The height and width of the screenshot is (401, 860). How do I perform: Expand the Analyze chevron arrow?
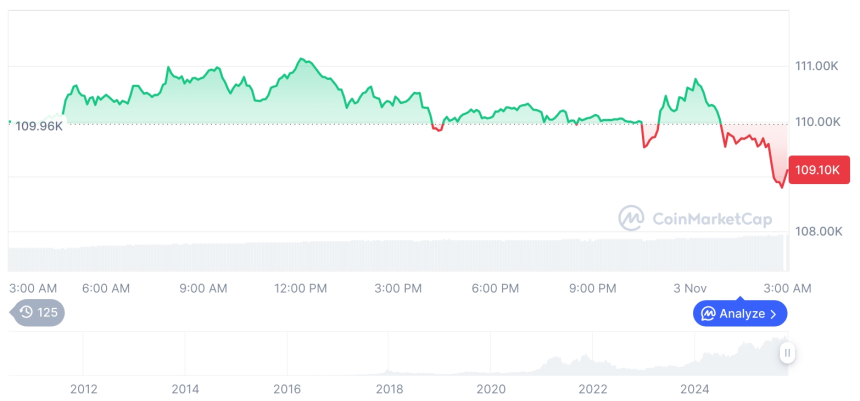(x=773, y=314)
